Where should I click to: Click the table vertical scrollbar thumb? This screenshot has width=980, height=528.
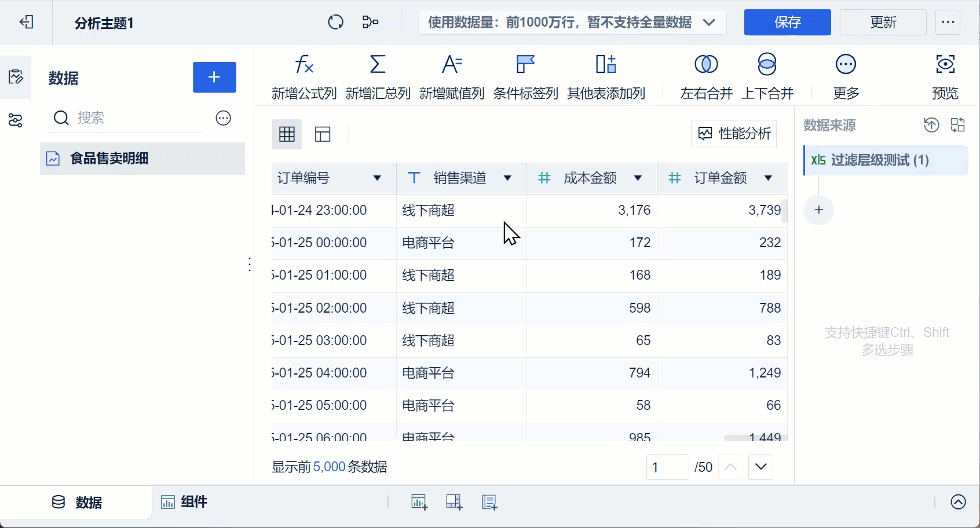point(784,211)
